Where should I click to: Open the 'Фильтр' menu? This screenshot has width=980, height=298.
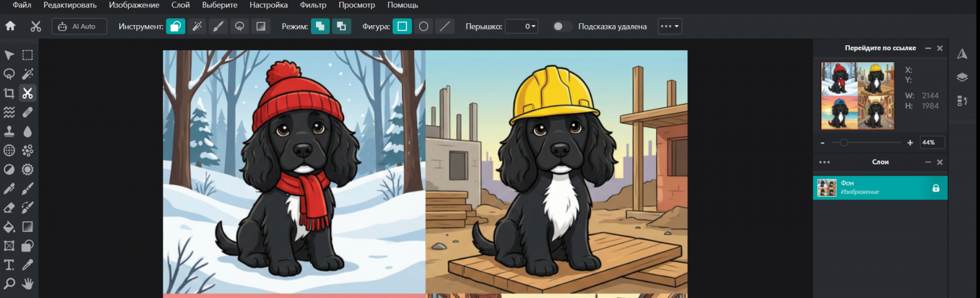click(313, 5)
